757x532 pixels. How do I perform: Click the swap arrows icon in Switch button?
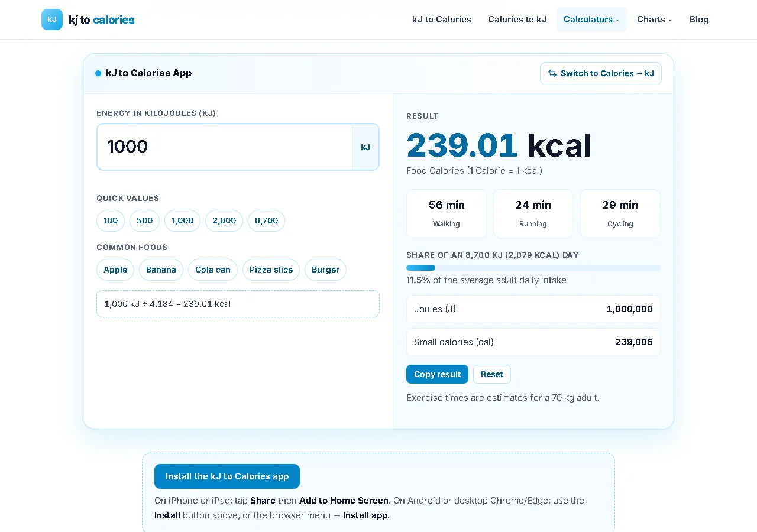552,73
